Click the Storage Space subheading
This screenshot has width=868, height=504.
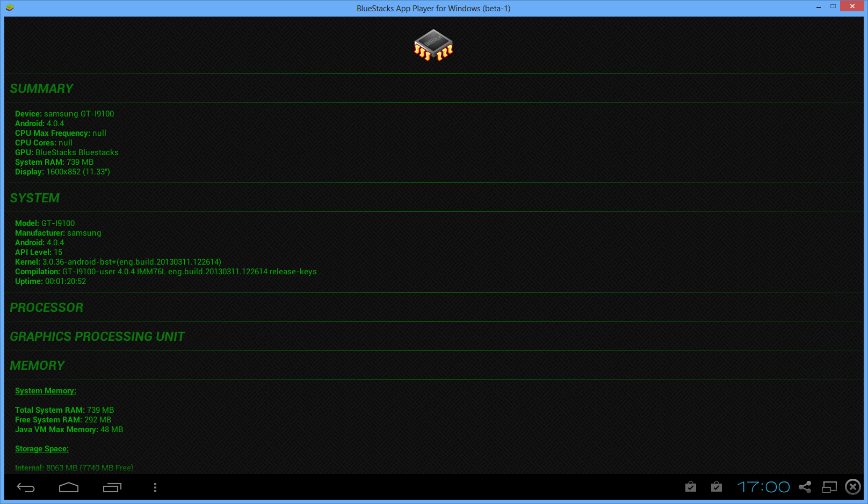42,449
